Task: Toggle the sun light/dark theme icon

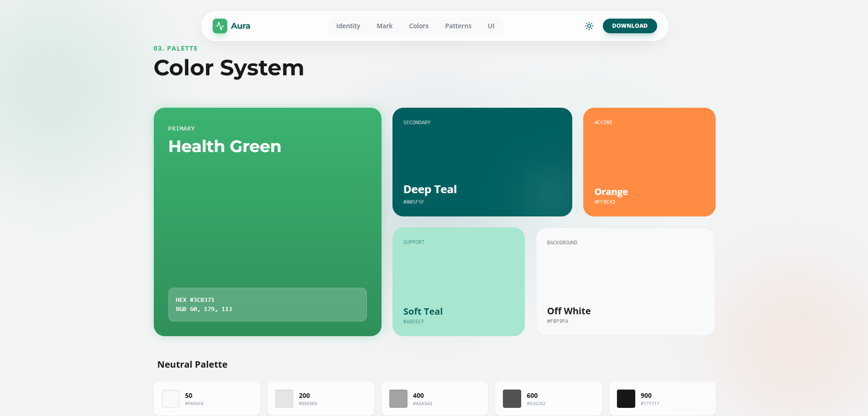Action: [x=589, y=26]
